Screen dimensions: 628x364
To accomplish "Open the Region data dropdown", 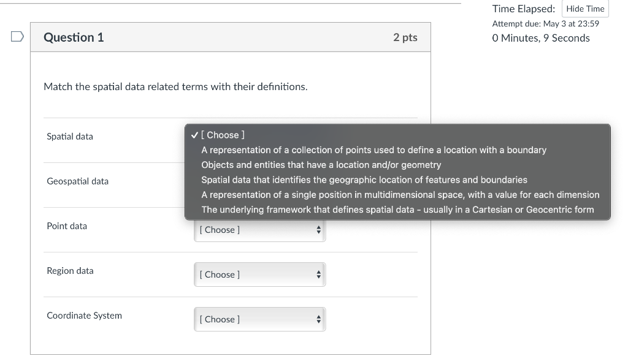I will point(260,275).
